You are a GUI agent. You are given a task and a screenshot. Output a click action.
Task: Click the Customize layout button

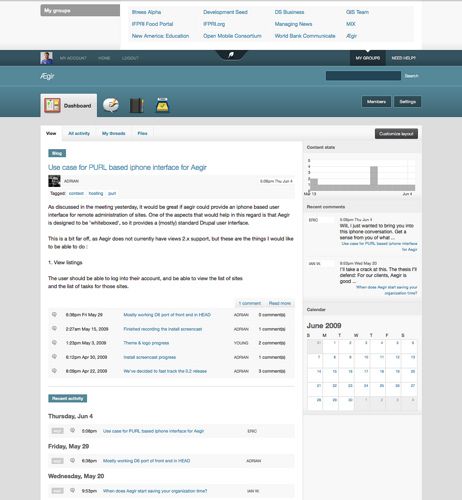(396, 134)
